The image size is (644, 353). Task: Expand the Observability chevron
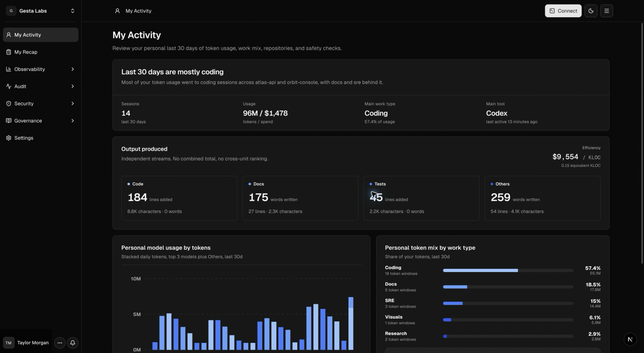(73, 69)
